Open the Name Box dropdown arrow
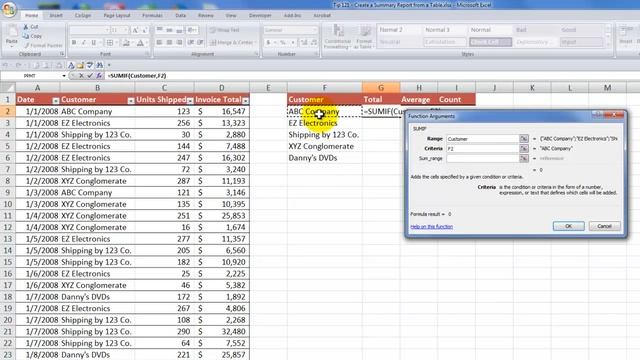This screenshot has width=640, height=360. (64, 76)
